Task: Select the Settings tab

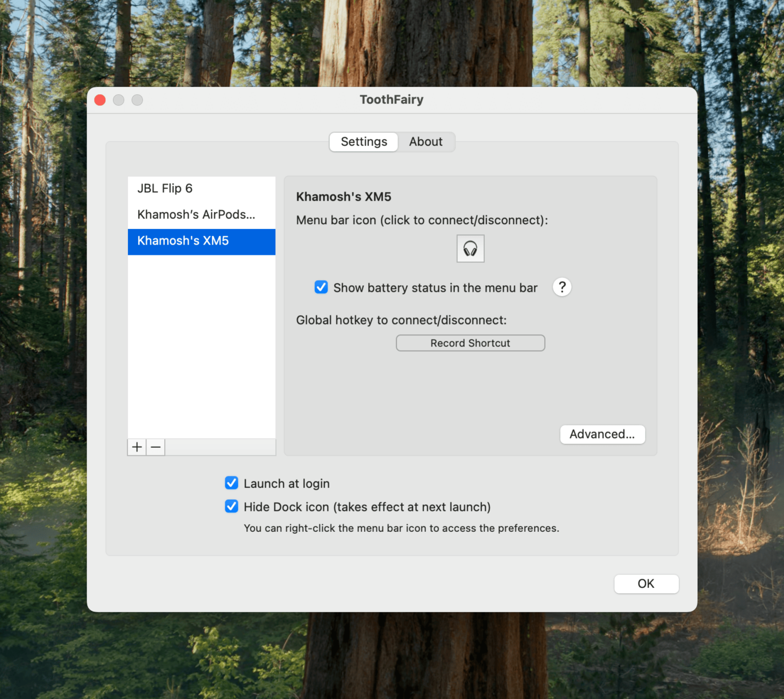Action: [x=364, y=142]
